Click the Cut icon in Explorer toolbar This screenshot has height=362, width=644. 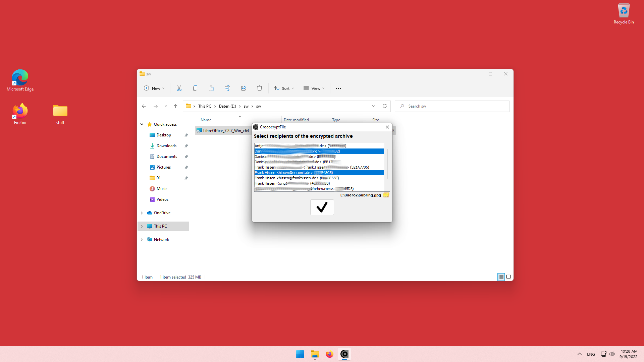tap(179, 88)
